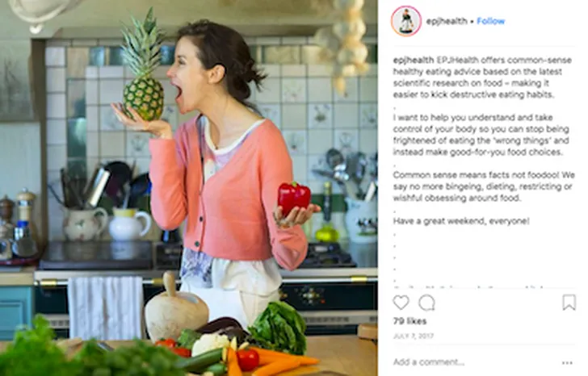Like the post using the heart icon
The height and width of the screenshot is (376, 588).
401,303
